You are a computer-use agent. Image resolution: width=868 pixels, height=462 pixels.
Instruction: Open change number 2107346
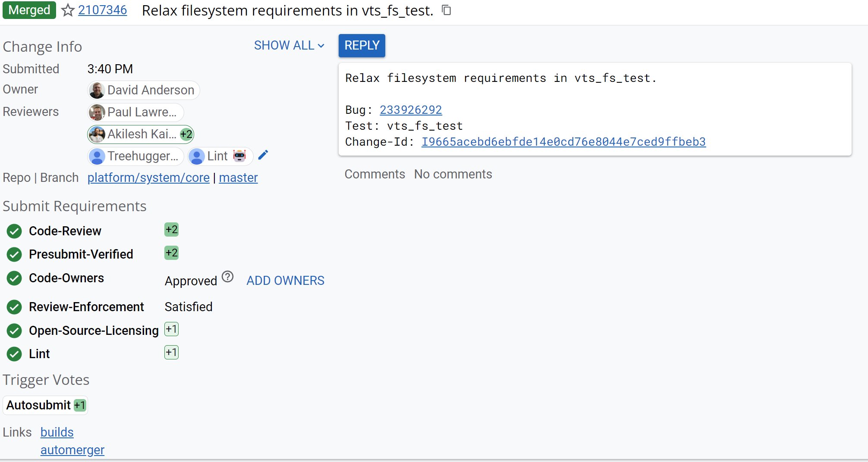[x=102, y=10]
